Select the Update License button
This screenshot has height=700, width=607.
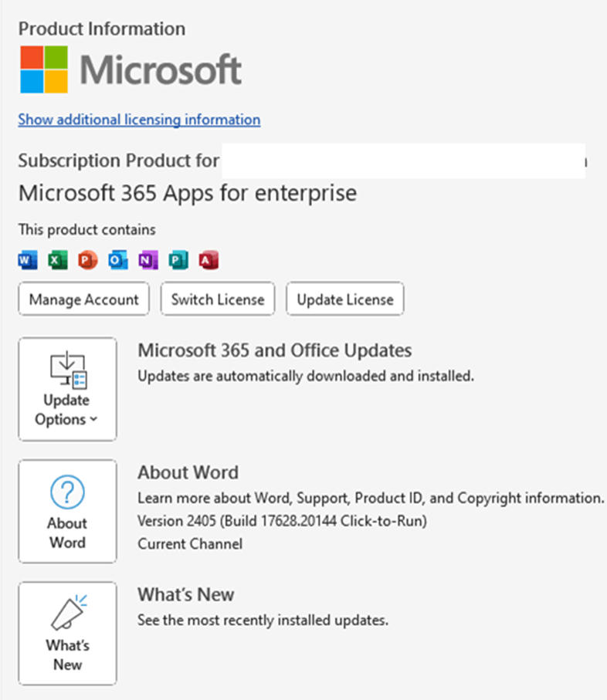click(x=345, y=299)
